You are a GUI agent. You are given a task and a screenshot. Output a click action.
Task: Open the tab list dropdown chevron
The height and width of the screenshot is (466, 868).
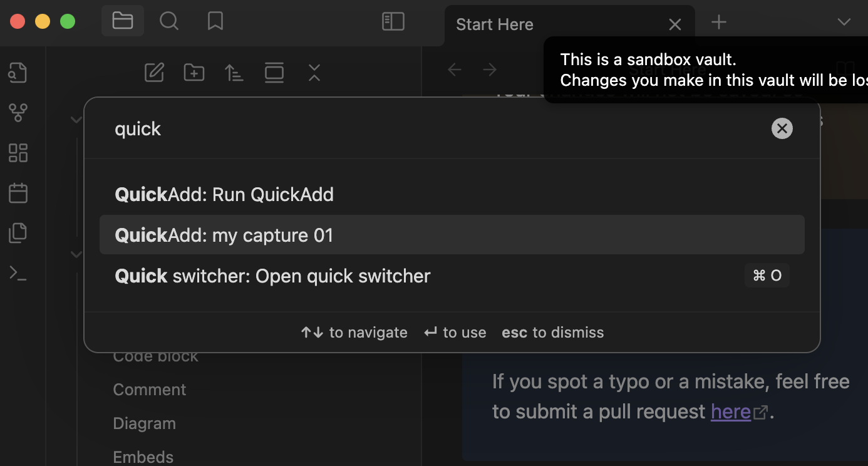(844, 23)
